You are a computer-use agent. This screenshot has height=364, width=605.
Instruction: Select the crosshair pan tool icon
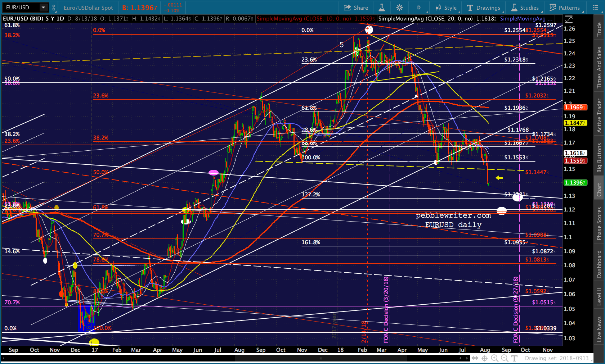click(484, 358)
